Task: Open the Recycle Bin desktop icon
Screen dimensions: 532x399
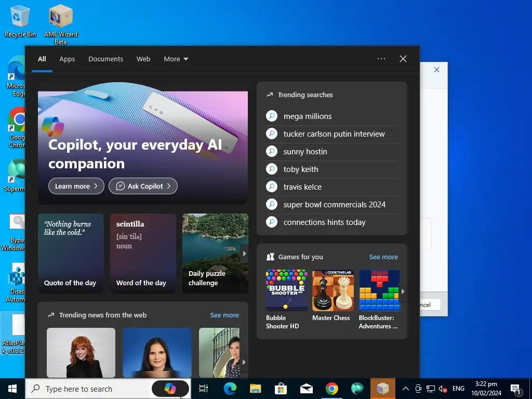Action: 20,21
